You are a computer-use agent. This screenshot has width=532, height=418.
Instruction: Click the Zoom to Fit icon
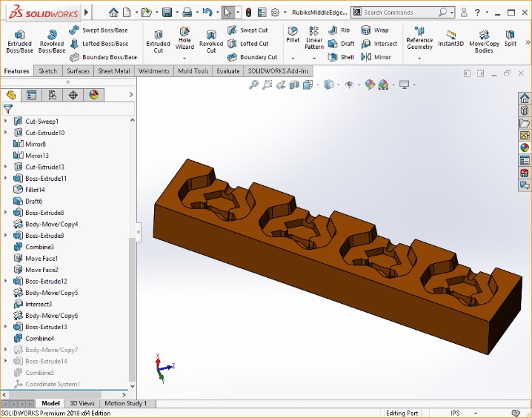point(253,84)
